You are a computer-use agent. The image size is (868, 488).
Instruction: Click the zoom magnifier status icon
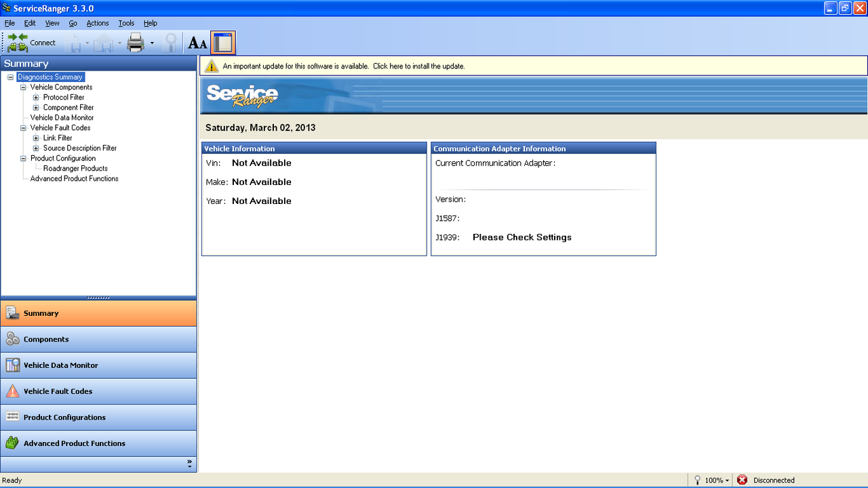point(697,480)
